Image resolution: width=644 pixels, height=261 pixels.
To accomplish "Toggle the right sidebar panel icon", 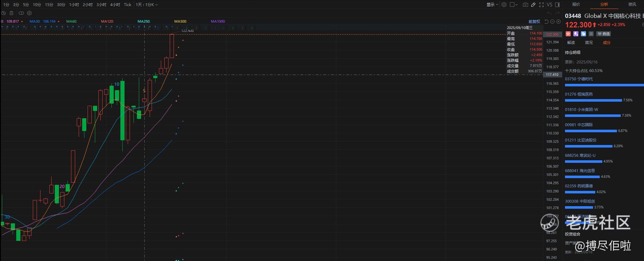I will pos(557,4).
